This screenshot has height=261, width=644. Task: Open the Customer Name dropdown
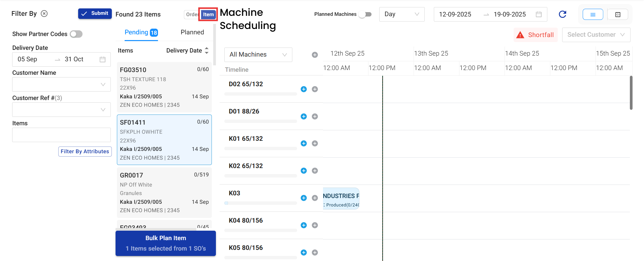(x=61, y=85)
